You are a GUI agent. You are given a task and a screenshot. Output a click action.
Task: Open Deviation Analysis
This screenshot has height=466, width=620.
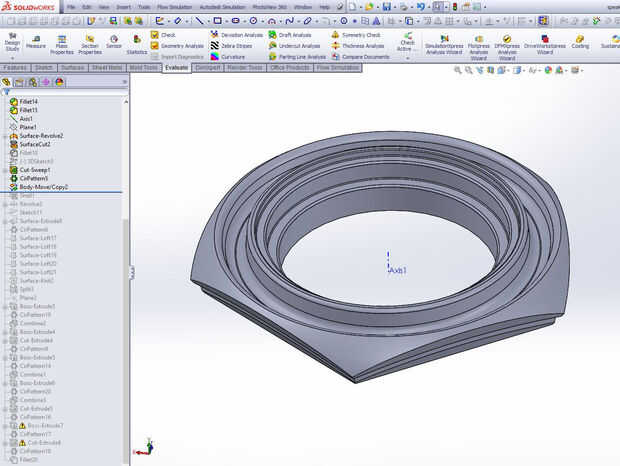coord(236,35)
